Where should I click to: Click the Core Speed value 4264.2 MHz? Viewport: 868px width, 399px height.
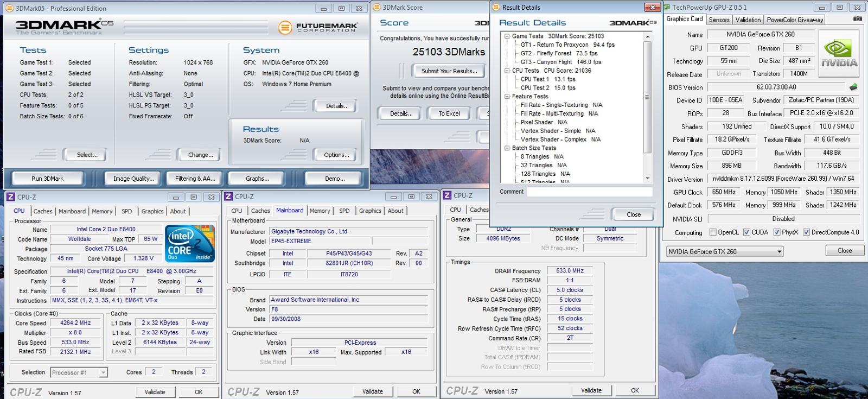[x=75, y=323]
